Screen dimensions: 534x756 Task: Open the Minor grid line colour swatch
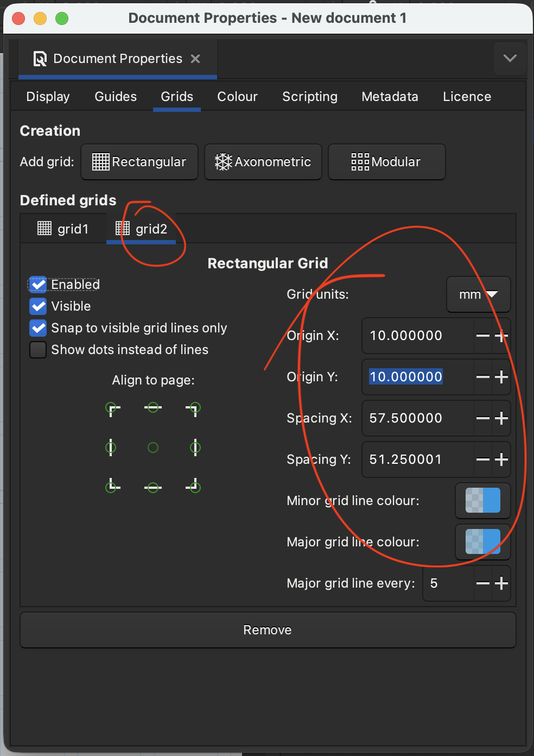[482, 501]
